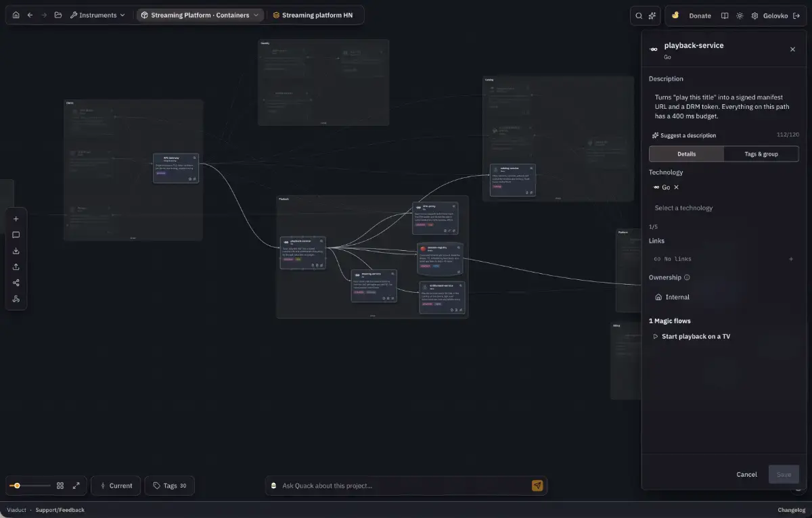This screenshot has width=812, height=518.
Task: Select the session-registry node on canvas
Action: click(441, 258)
